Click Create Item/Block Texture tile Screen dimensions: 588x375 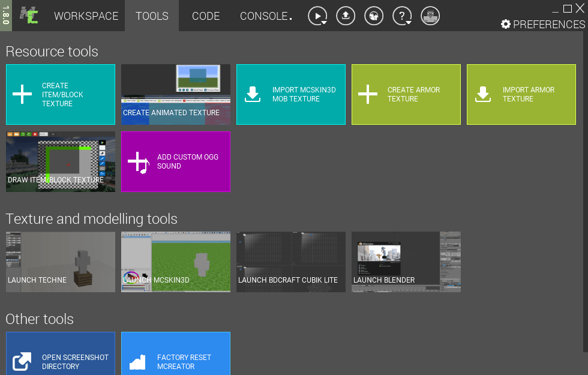pyautogui.click(x=60, y=95)
